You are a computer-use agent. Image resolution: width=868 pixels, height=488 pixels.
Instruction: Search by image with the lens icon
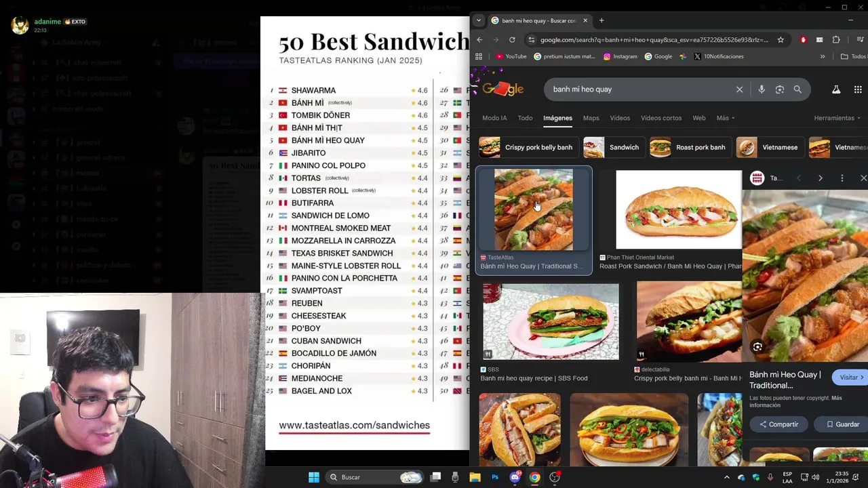click(780, 89)
